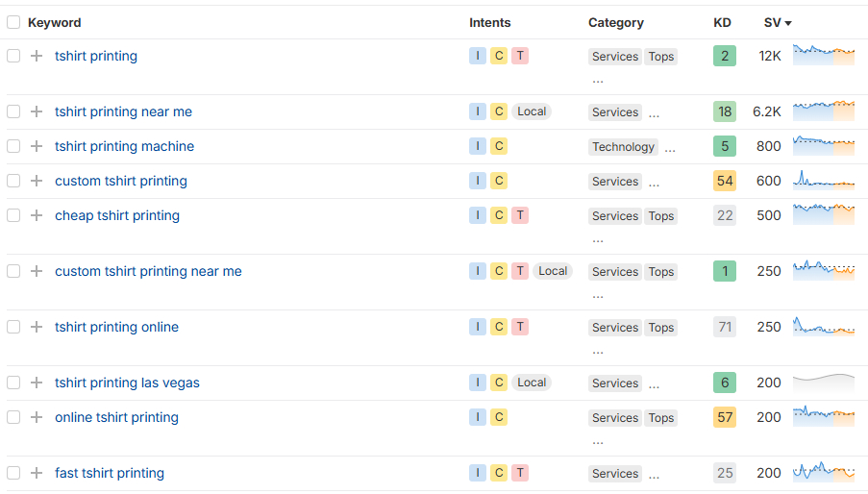
Task: Add 'tshirt printing' keyword with plus icon
Action: pos(37,56)
